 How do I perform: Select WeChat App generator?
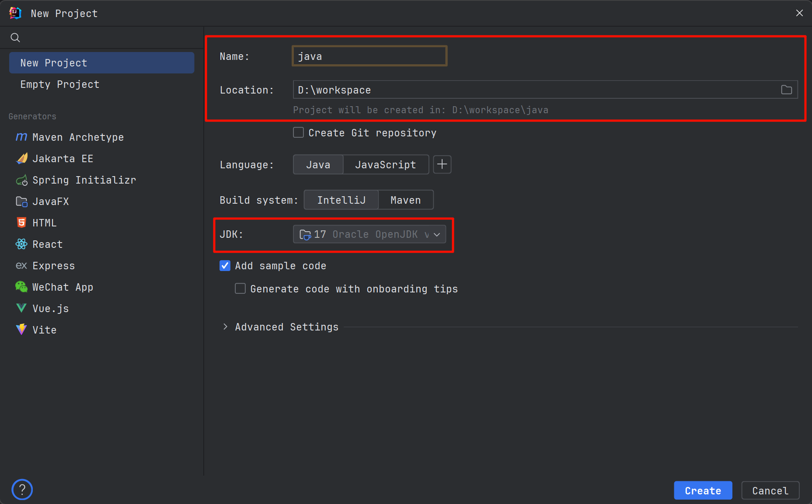point(102,287)
